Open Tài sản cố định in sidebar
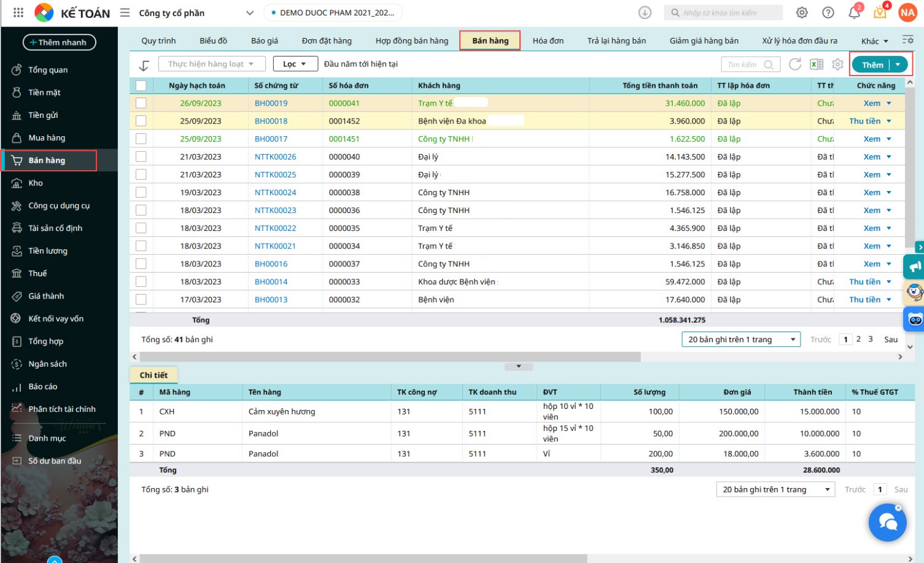 55,228
